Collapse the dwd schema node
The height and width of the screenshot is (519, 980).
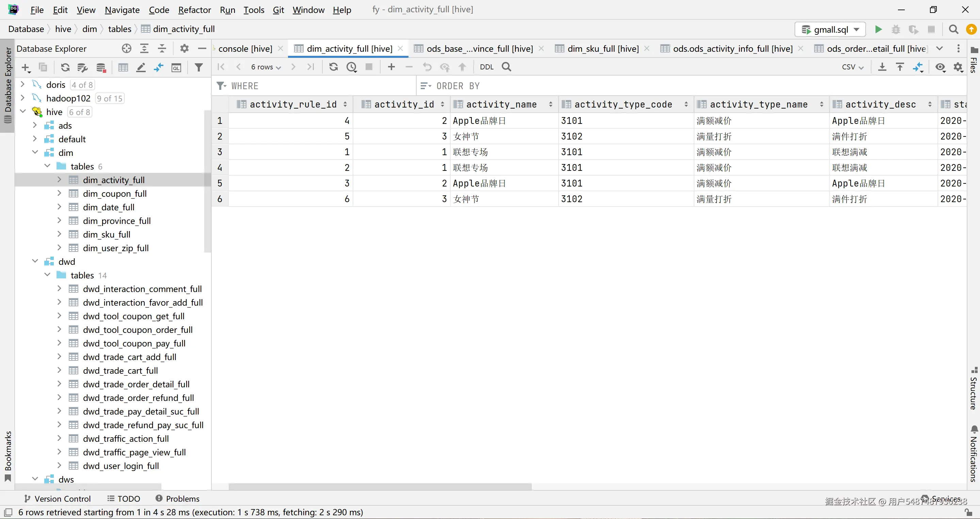coord(35,261)
